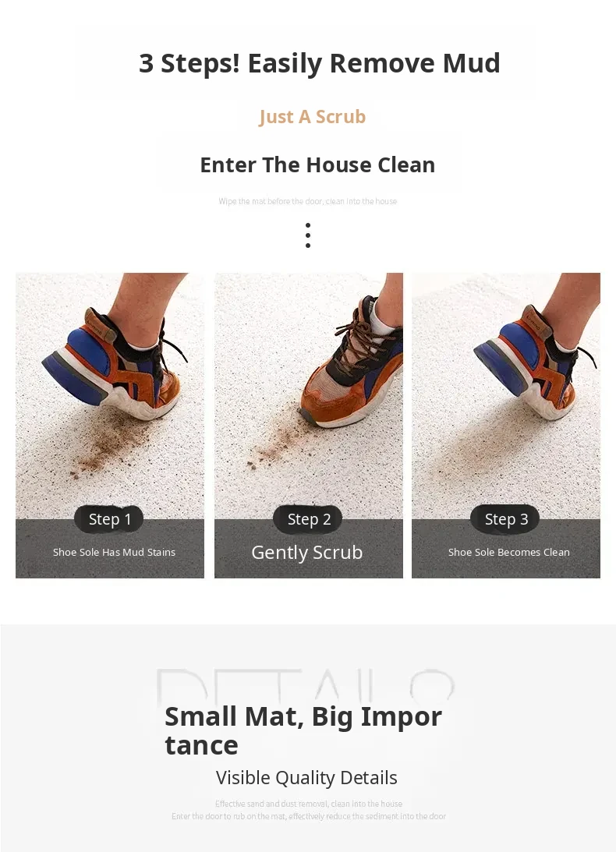Click the Small Mat, Big Importance heading
The width and height of the screenshot is (616, 852).
tap(303, 730)
